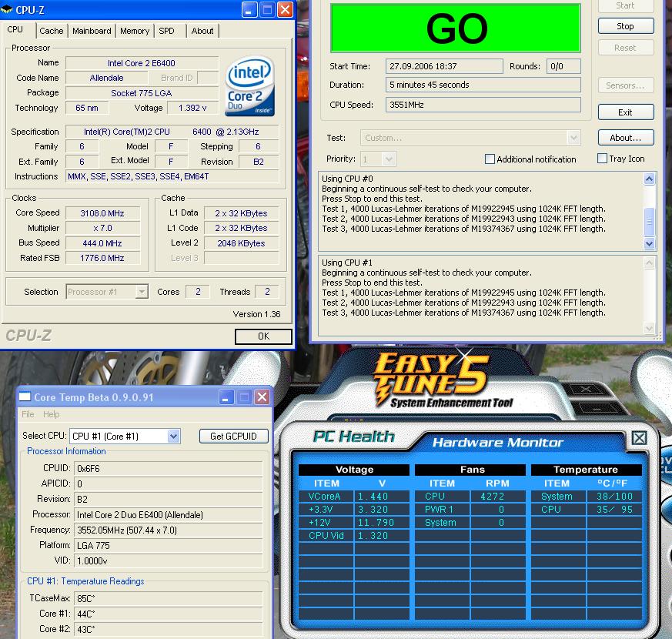Viewport: 672px width, 639px height.
Task: Close the Core Temp window
Action: (262, 397)
